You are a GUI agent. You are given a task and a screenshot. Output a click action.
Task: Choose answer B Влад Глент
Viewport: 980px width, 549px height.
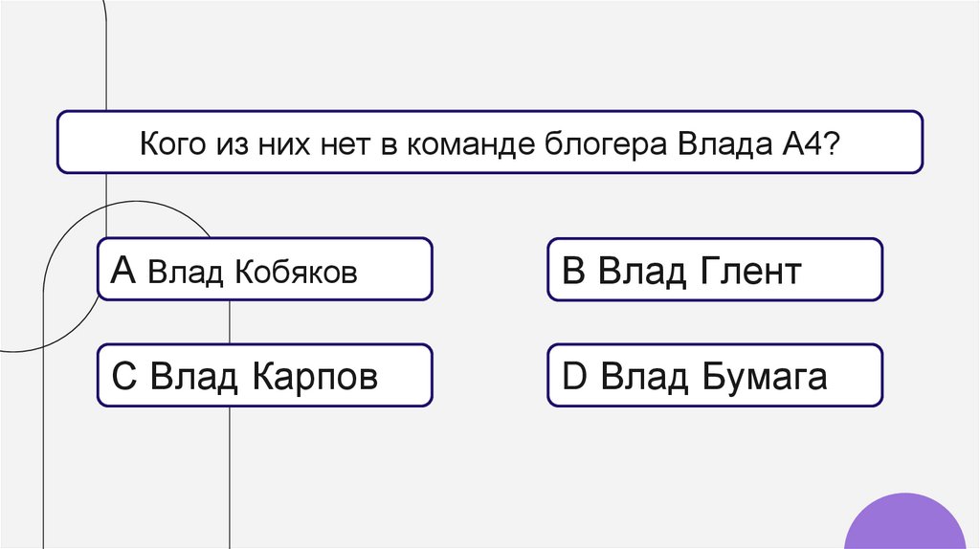coord(714,271)
